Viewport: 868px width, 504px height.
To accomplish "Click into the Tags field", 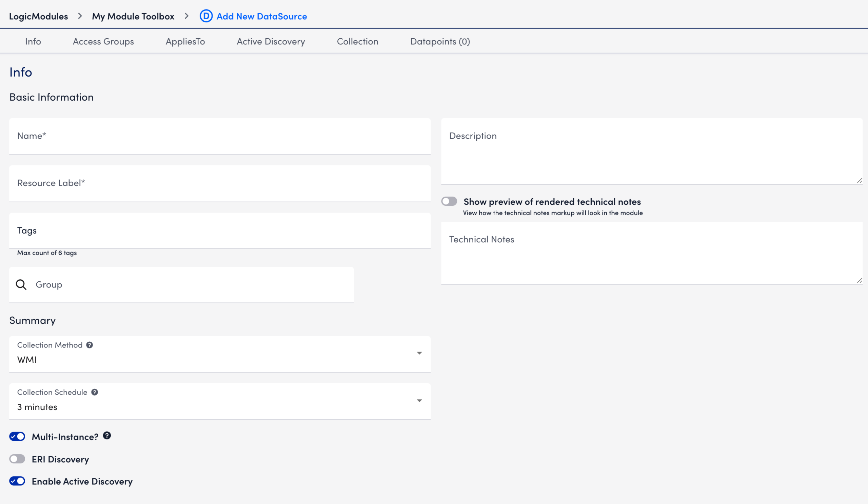I will (220, 231).
